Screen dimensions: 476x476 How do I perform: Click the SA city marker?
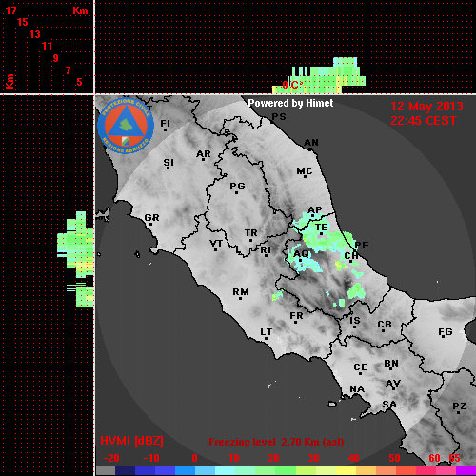390,409
